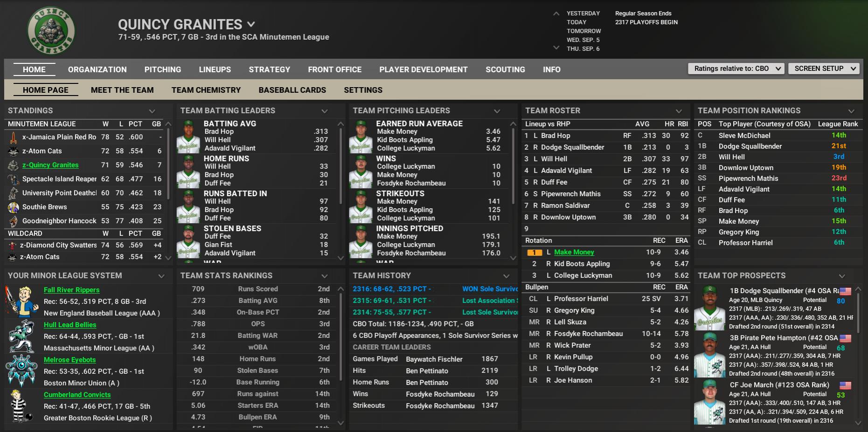This screenshot has height=432, width=868.
Task: Expand the Team Roster panel chevron
Action: point(679,111)
